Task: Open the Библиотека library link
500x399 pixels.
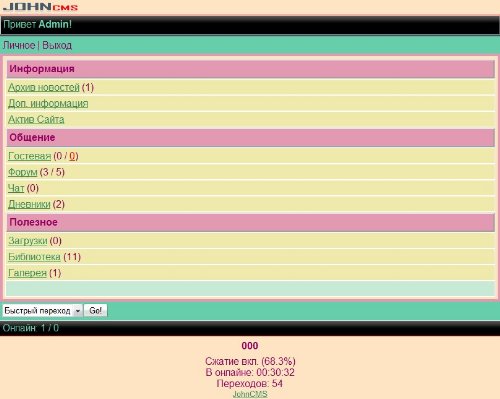Action: tap(34, 257)
